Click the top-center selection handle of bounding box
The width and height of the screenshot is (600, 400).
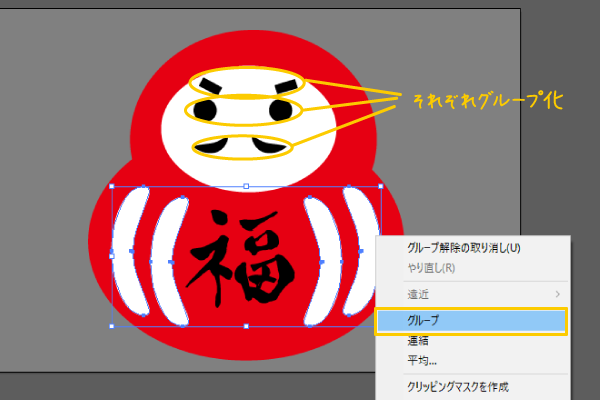click(x=246, y=186)
